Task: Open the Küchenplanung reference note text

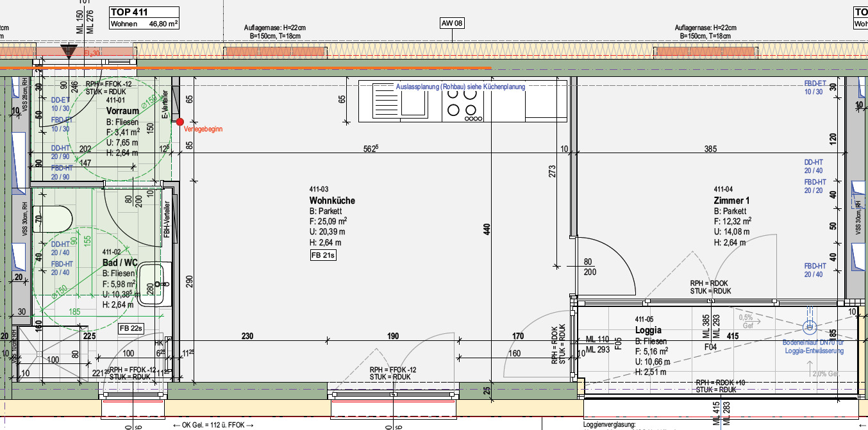Action: point(460,87)
